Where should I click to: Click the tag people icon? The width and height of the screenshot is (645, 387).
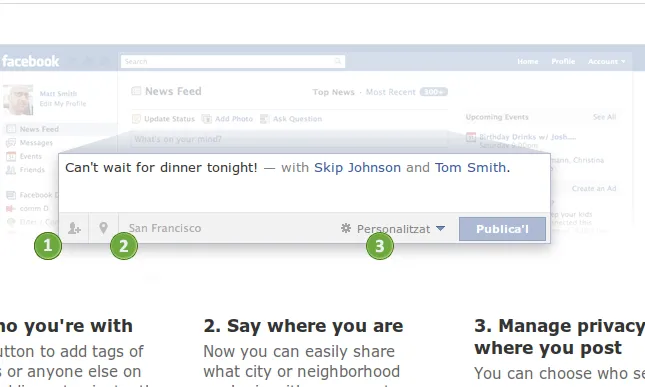74,228
